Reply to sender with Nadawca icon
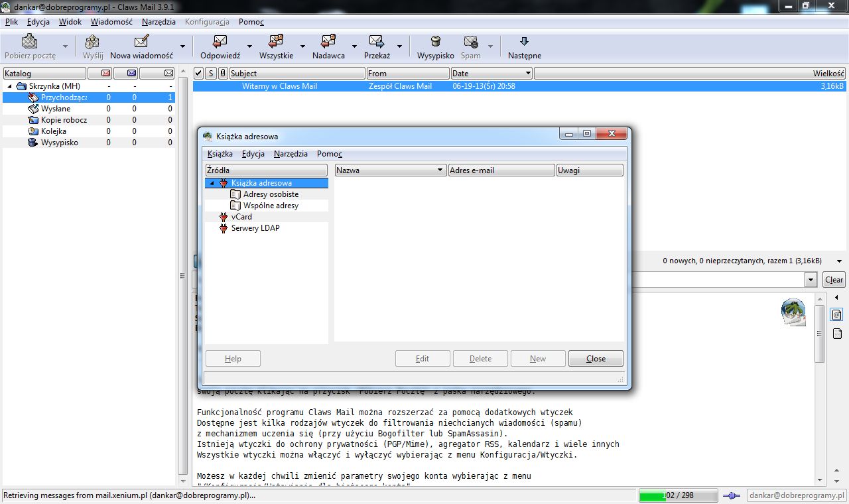The width and height of the screenshot is (849, 504). (328, 42)
